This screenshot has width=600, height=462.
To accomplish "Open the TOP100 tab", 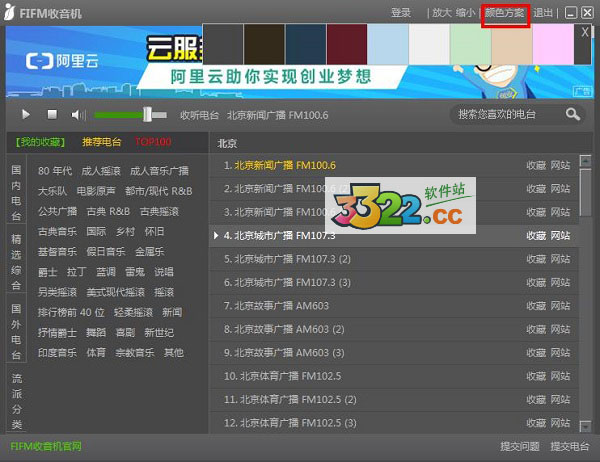I will click(153, 143).
